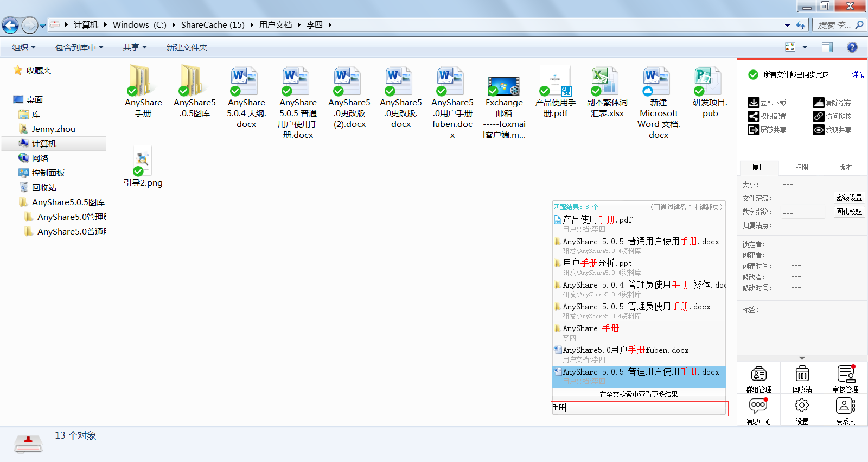Image resolution: width=868 pixels, height=462 pixels.
Task: Open 权限配置 permission settings icon
Action: (x=753, y=116)
